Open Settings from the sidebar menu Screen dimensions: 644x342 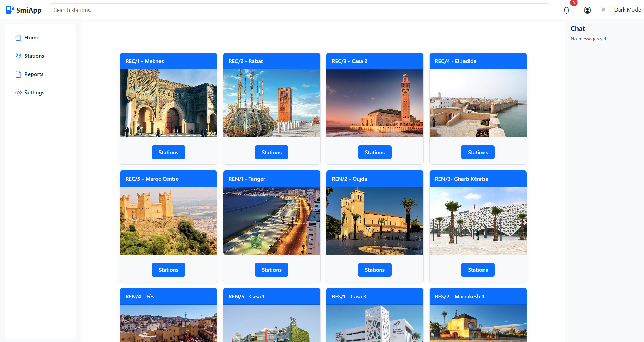pos(34,93)
